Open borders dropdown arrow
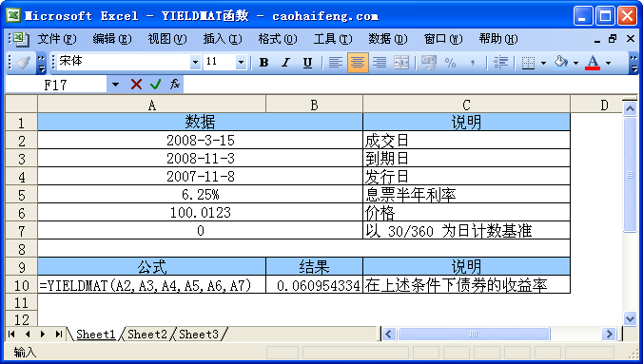The image size is (643, 364). (x=543, y=63)
